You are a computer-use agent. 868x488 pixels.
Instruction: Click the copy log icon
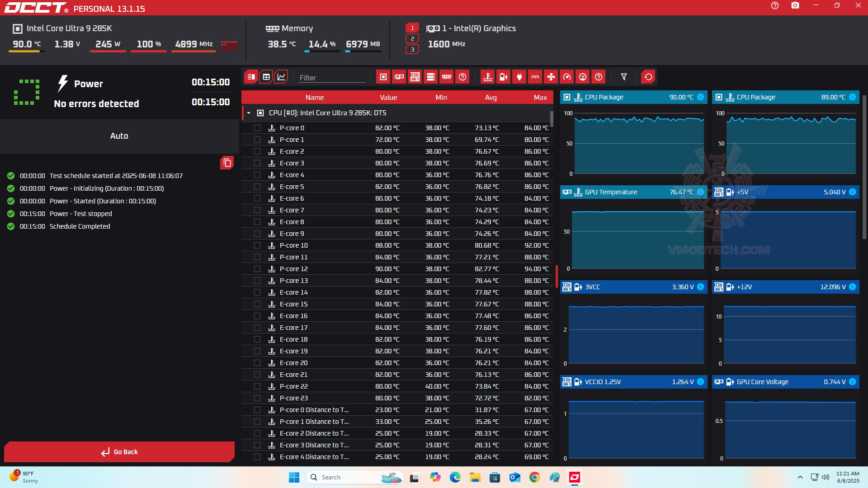click(227, 163)
